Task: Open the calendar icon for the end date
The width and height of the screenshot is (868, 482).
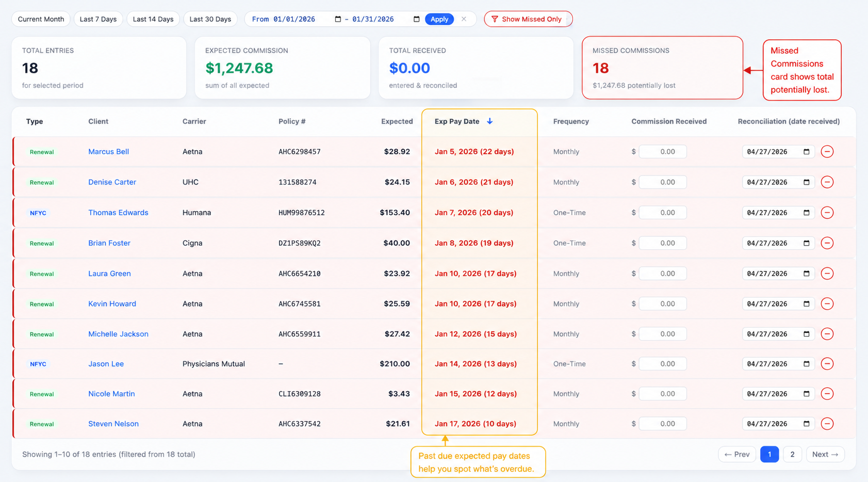Action: [416, 19]
